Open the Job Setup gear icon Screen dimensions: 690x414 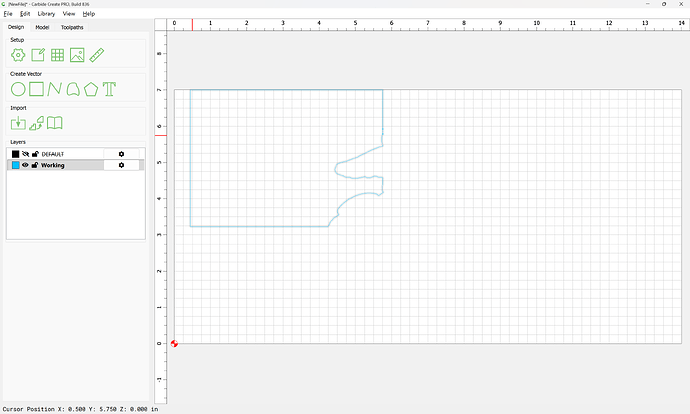[x=18, y=55]
